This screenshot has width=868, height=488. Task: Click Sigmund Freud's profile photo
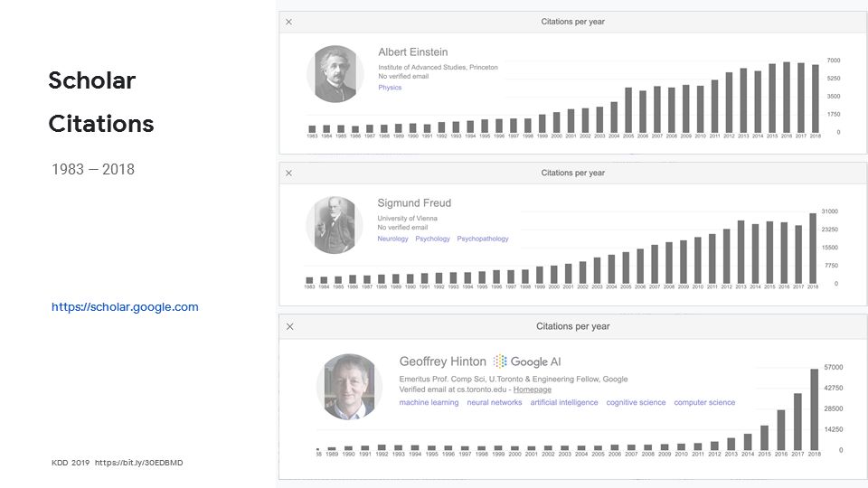pyautogui.click(x=334, y=225)
